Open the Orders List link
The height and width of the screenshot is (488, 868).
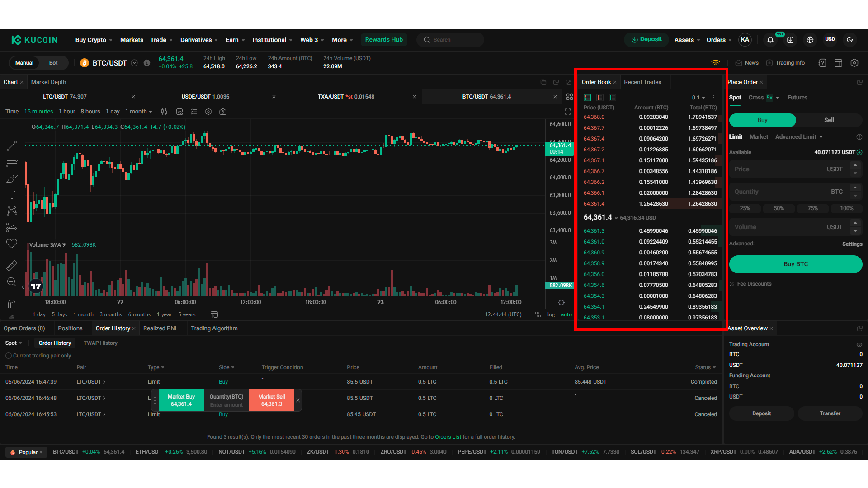pos(448,437)
